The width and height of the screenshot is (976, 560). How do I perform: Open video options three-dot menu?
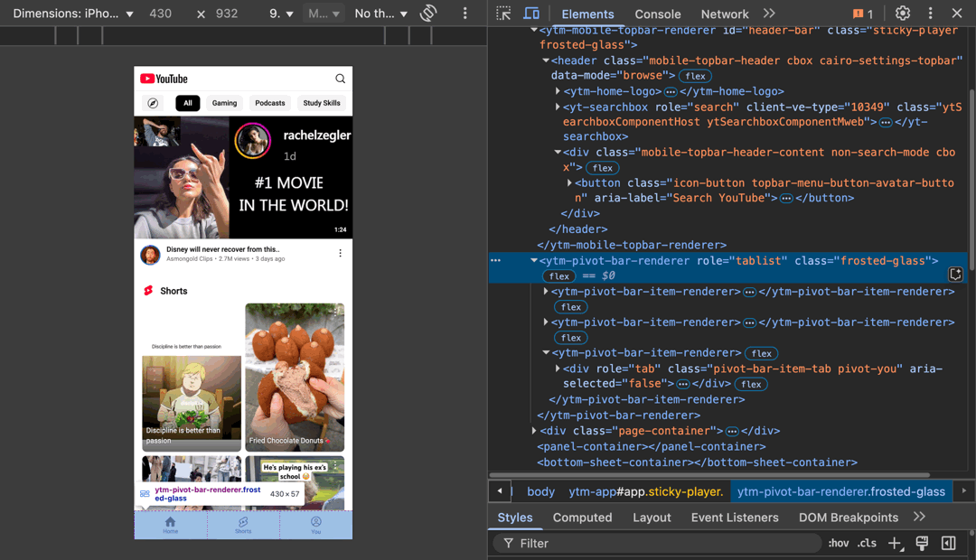click(x=340, y=253)
